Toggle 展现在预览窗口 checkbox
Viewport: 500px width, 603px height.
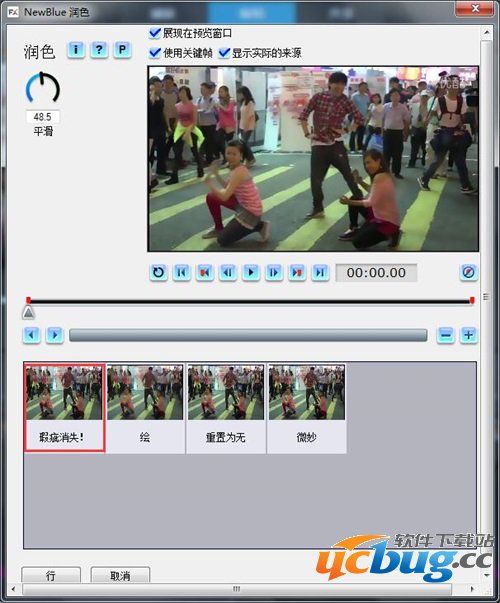tap(155, 33)
